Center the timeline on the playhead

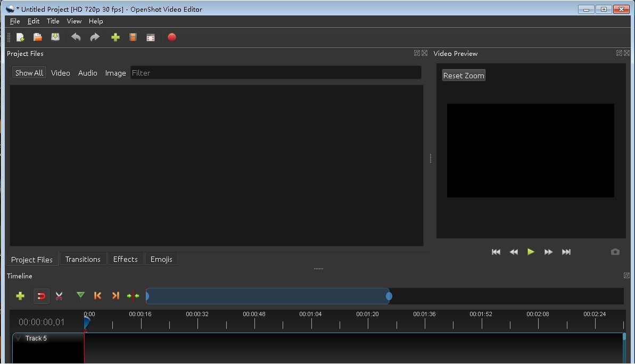click(133, 296)
